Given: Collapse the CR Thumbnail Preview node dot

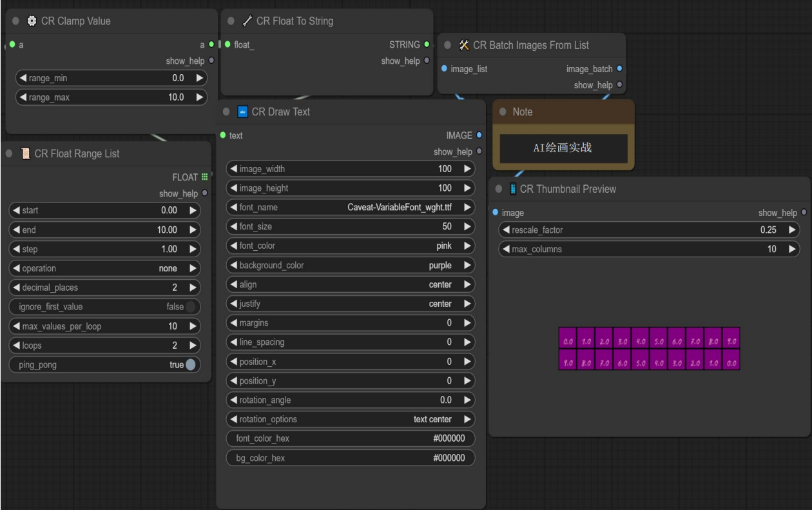Looking at the screenshot, I should pos(498,190).
